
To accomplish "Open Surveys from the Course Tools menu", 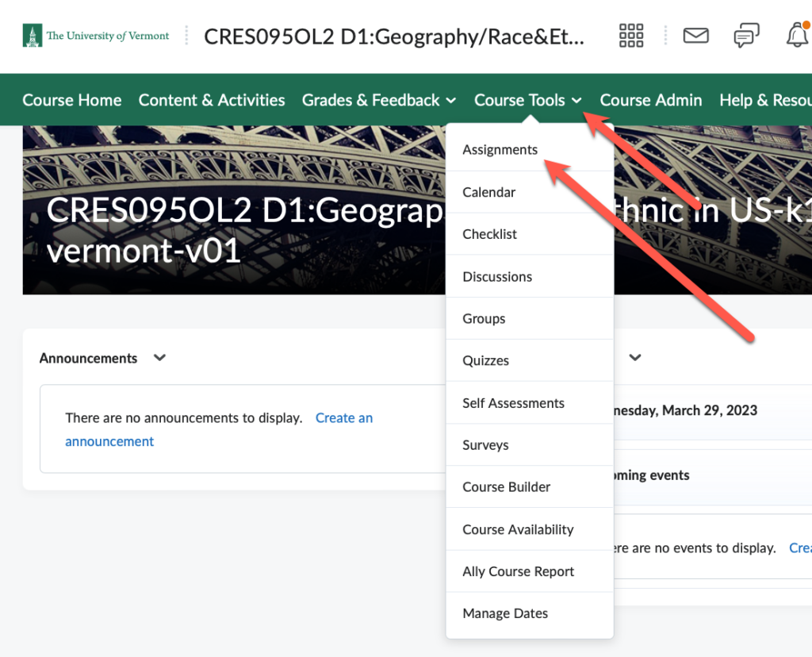I will coord(485,445).
